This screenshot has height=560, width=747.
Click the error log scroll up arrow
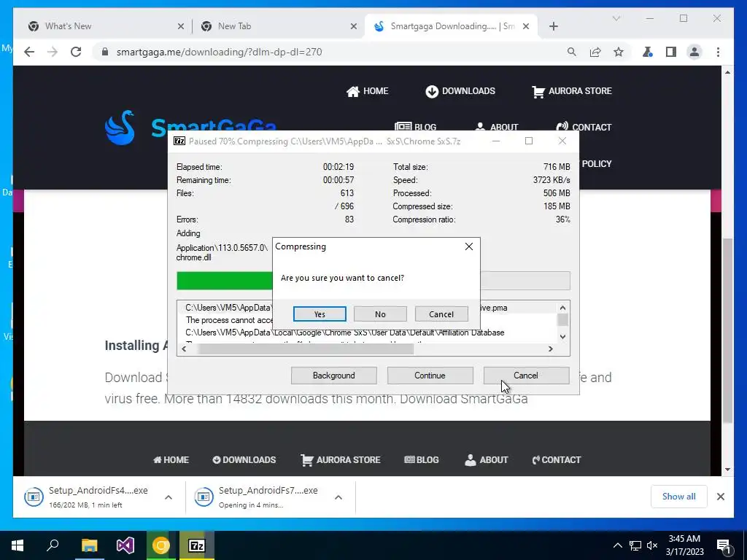[x=562, y=308]
